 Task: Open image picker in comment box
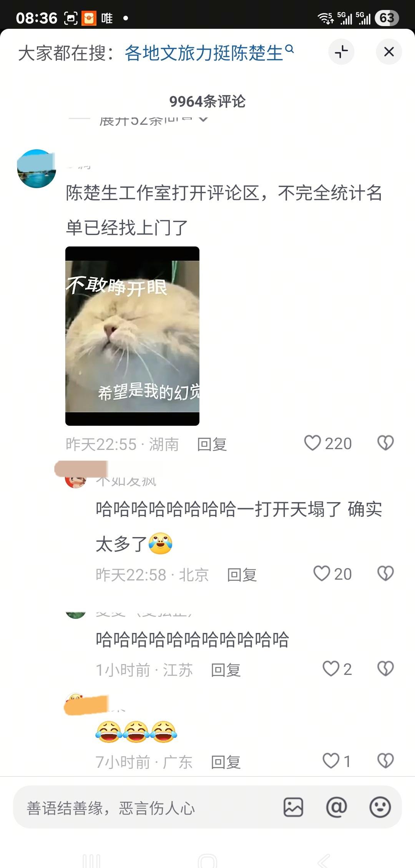pos(293,807)
